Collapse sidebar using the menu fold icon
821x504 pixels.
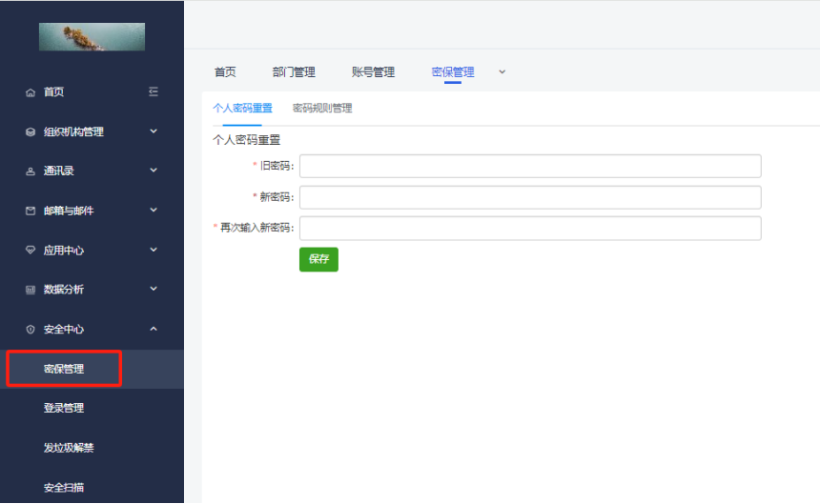154,92
